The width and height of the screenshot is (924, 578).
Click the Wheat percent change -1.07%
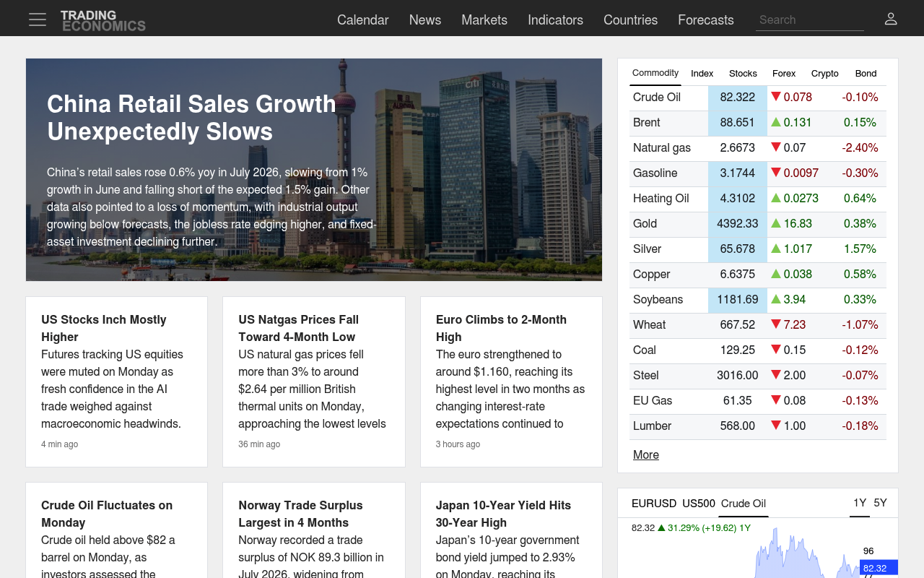coord(860,325)
